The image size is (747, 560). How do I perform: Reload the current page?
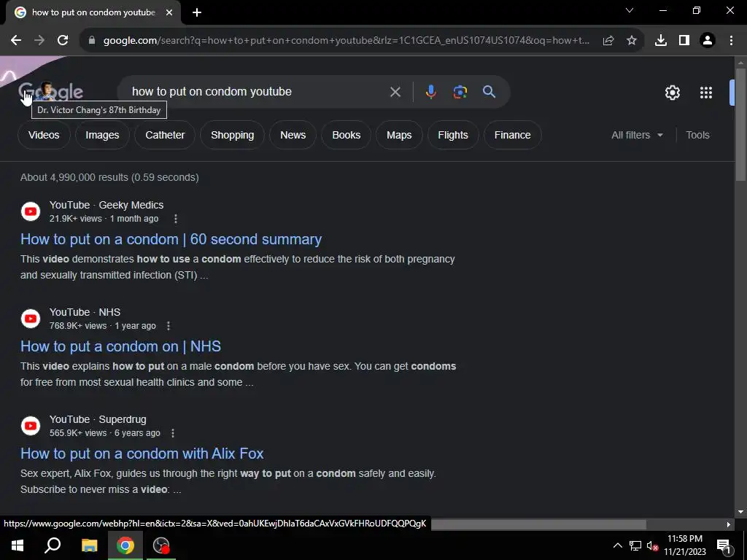(x=63, y=41)
